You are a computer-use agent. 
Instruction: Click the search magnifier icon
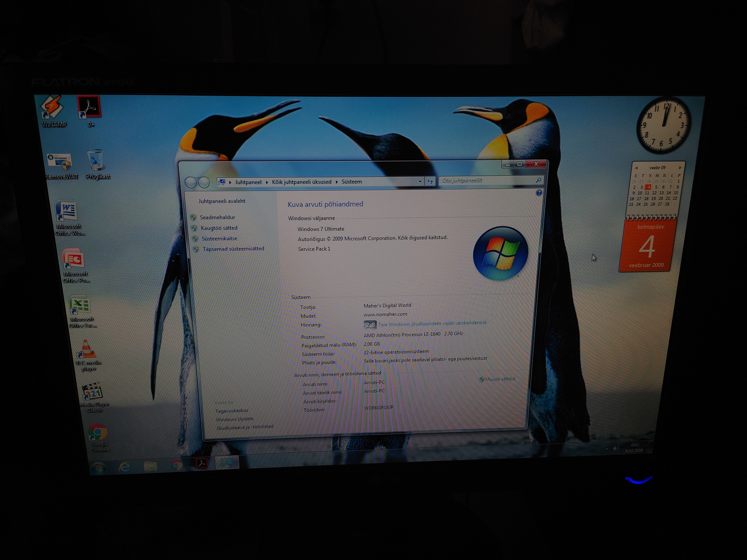(538, 180)
